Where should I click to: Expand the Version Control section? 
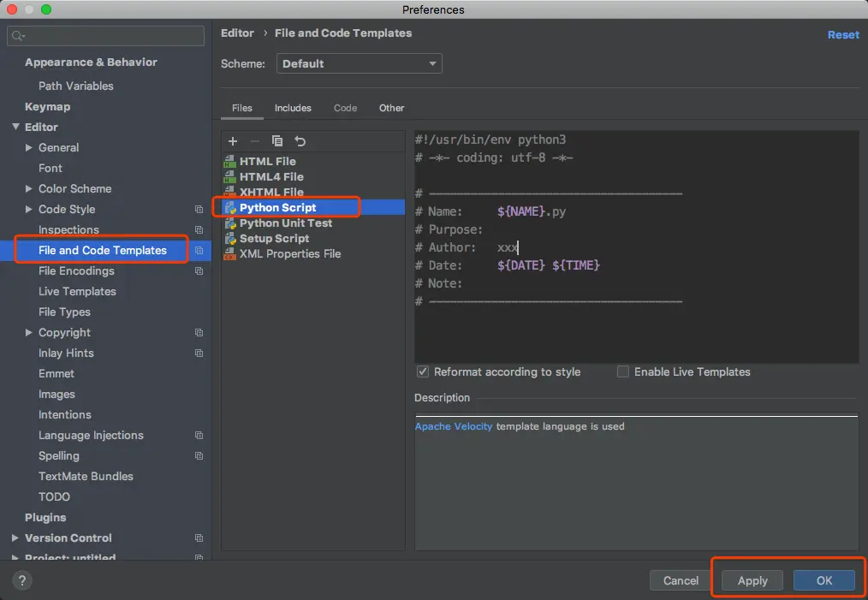tap(15, 538)
